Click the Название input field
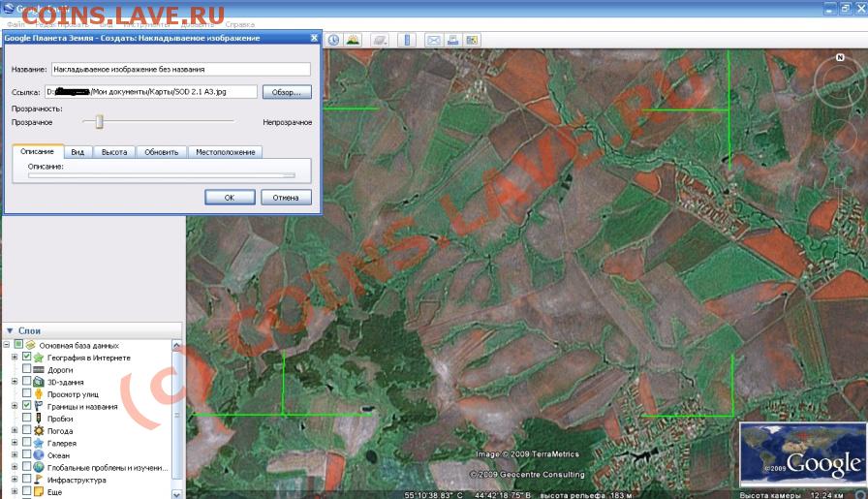The width and height of the screenshot is (868, 499). [181, 69]
